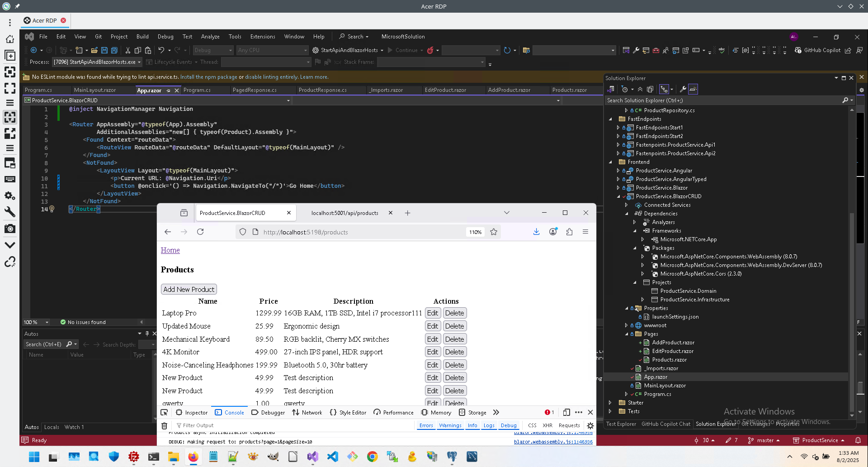Screen dimensions: 868x467
Task: Toggle Debug filter in console
Action: pyautogui.click(x=509, y=425)
